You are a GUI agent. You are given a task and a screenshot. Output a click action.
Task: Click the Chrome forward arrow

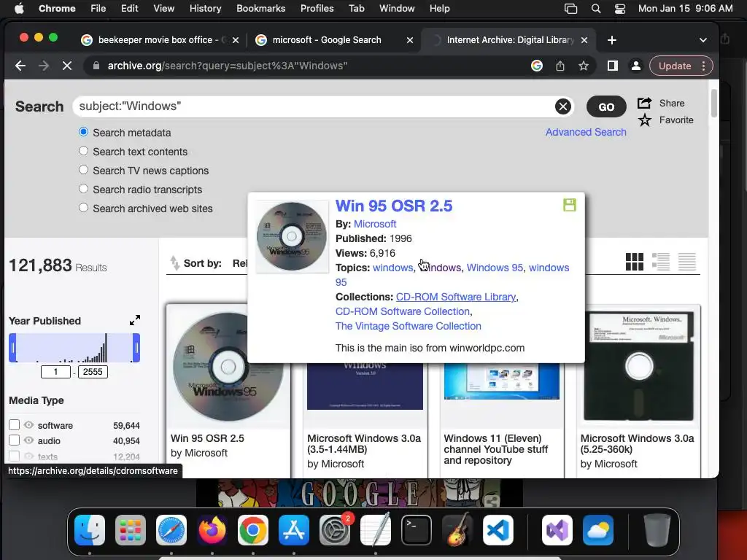[x=44, y=66]
